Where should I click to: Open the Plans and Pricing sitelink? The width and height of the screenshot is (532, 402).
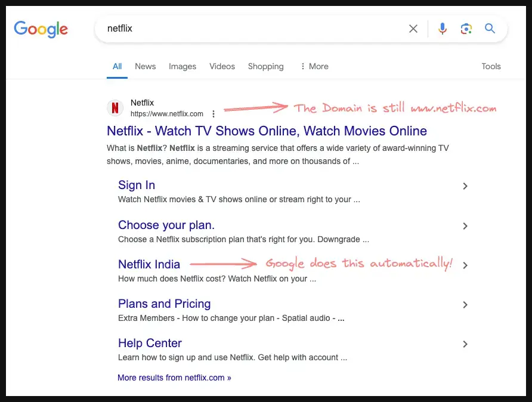164,304
